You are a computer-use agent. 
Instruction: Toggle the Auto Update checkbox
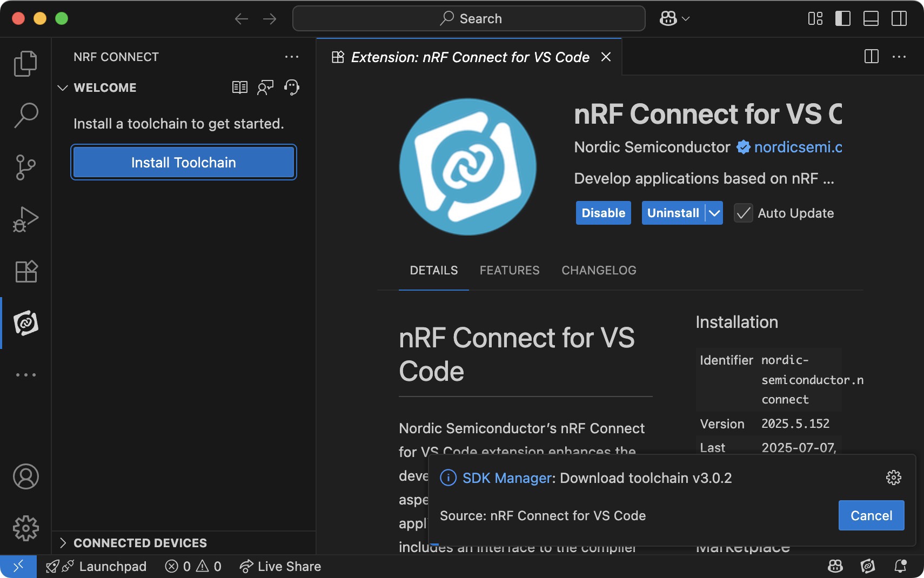(744, 213)
